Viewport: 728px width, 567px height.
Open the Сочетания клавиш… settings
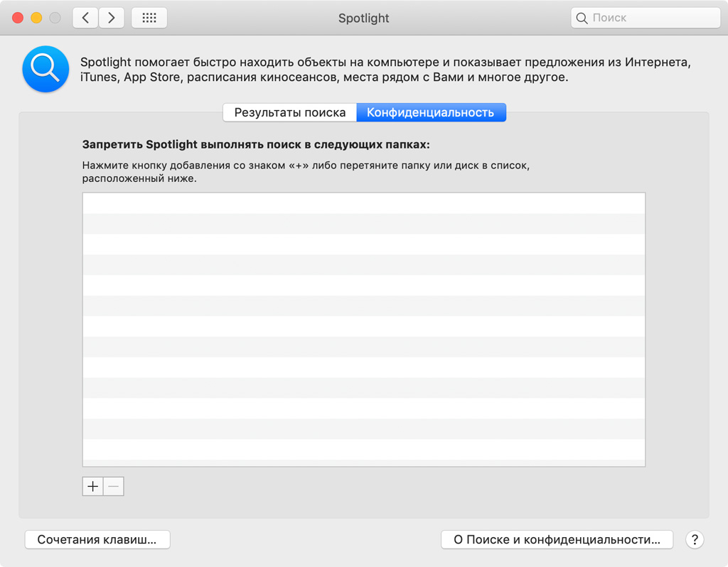coord(97,539)
